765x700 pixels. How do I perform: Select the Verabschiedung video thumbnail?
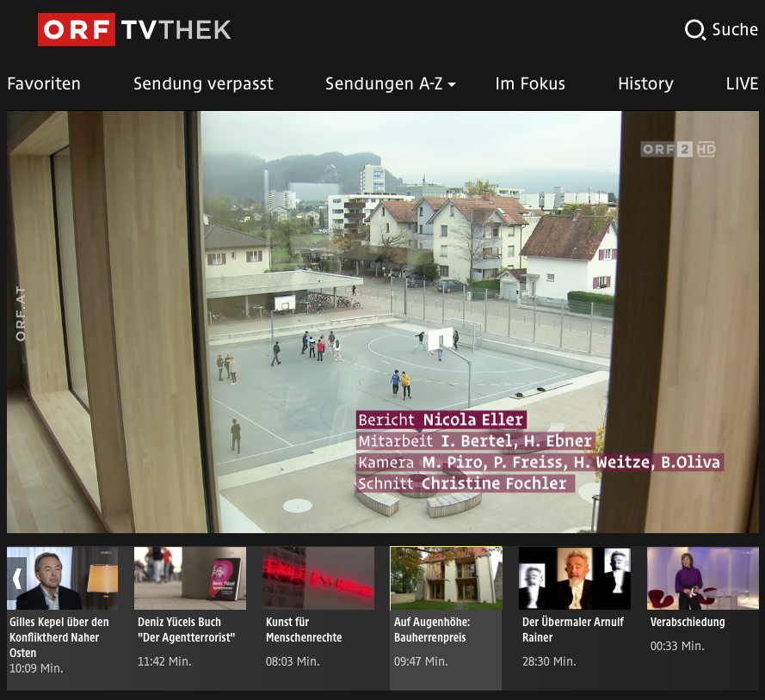(702, 578)
